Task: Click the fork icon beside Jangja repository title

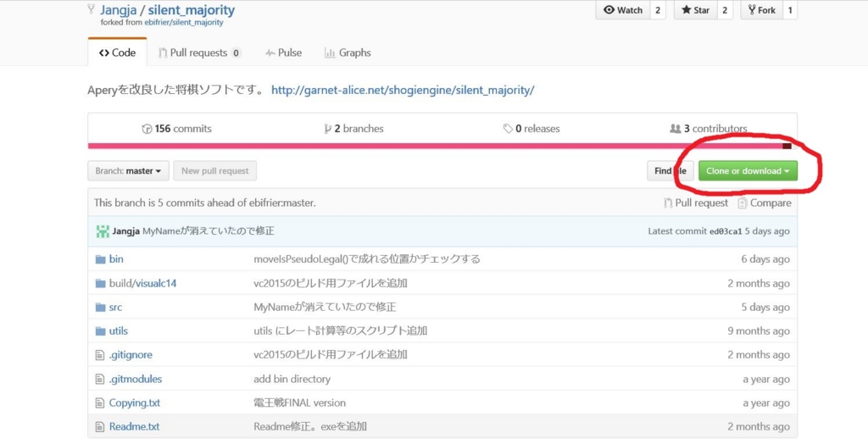Action: coord(92,8)
